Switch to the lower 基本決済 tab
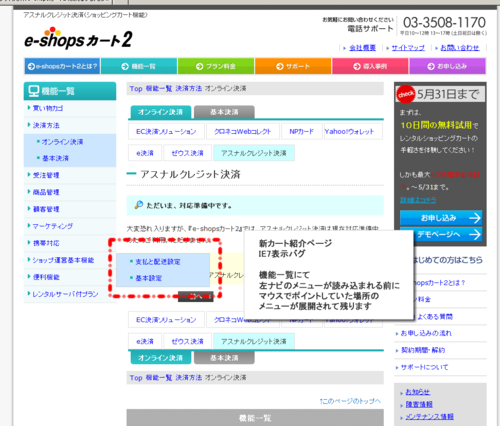 tap(224, 358)
